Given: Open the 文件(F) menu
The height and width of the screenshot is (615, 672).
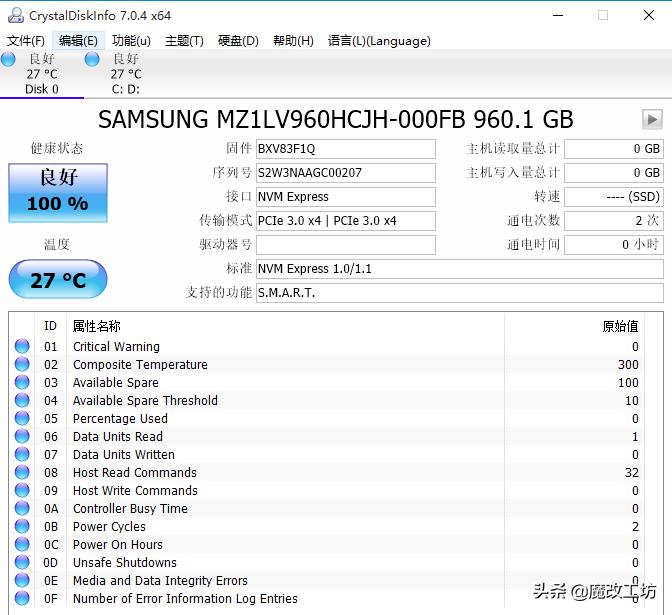Looking at the screenshot, I should point(26,41).
